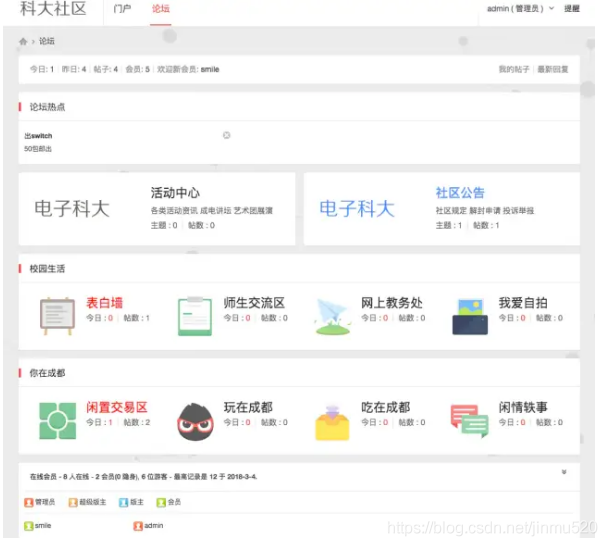Click the 超级版主 role legend icon
The height and width of the screenshot is (546, 607).
tap(73, 502)
